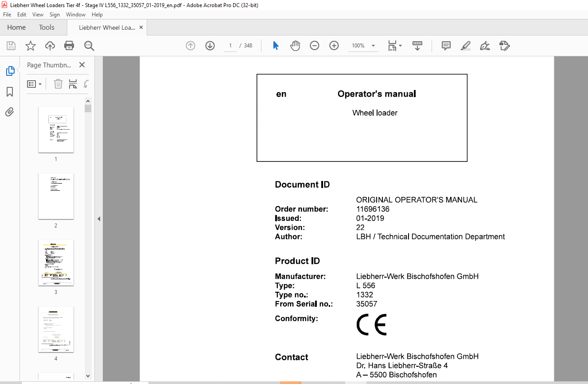
Task: Select page 4 thumbnail
Action: (x=56, y=329)
